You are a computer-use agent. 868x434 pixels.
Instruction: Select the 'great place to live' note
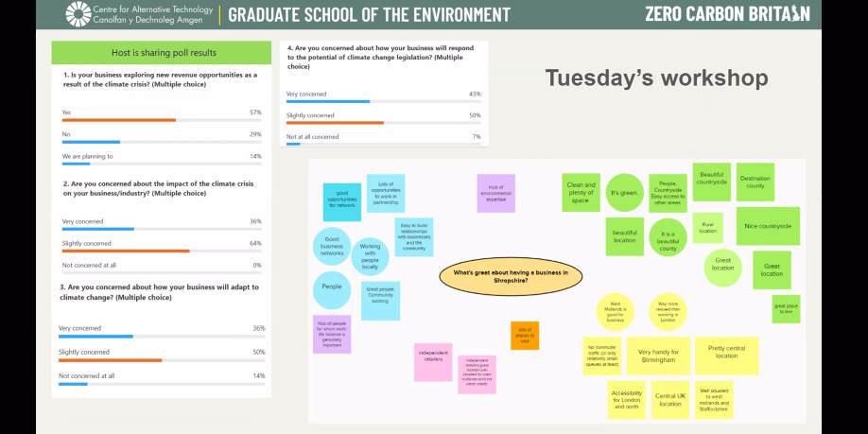coord(786,309)
